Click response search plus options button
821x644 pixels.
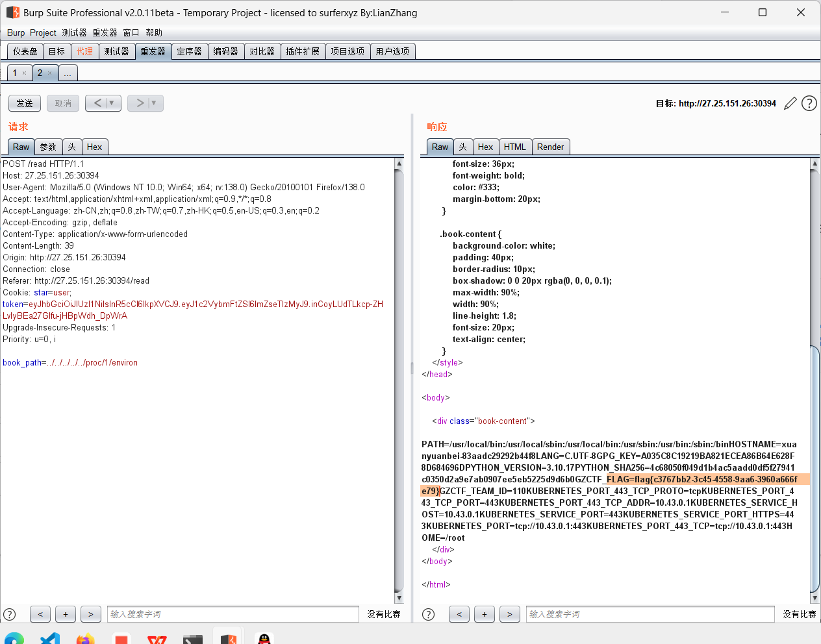pyautogui.click(x=485, y=614)
